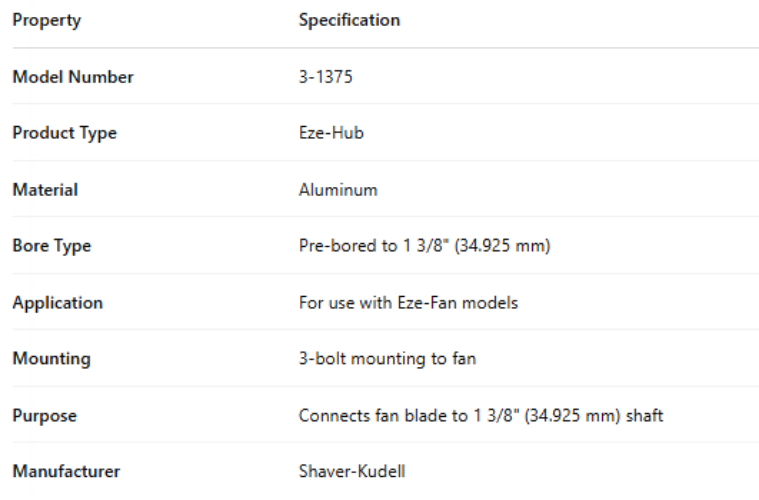Click the Specification column header
Image resolution: width=759 pixels, height=500 pixels.
coord(349,20)
